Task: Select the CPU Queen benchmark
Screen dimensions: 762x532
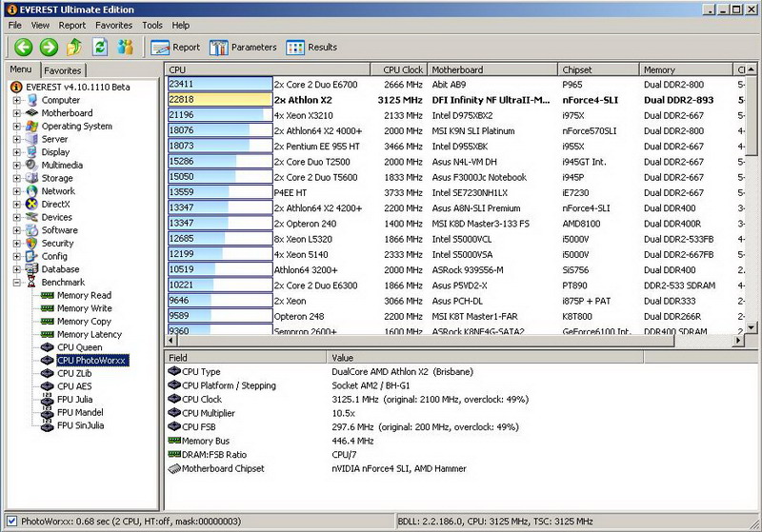Action: click(79, 347)
